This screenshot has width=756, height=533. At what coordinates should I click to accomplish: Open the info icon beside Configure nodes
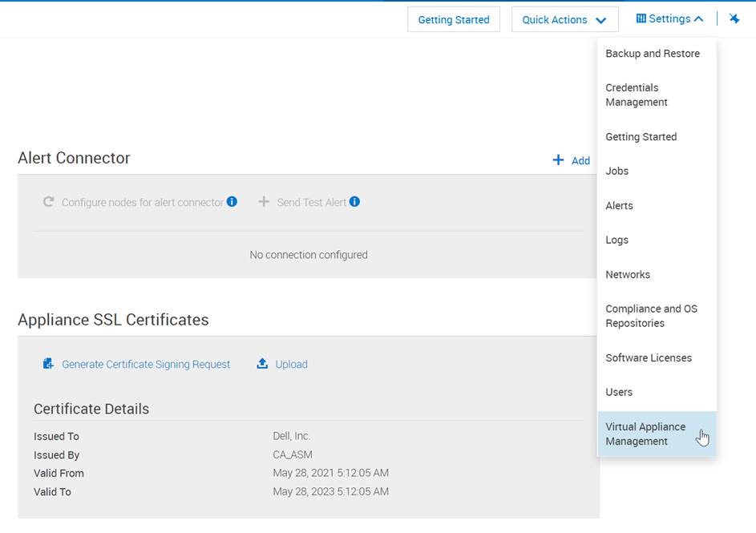[x=232, y=201]
